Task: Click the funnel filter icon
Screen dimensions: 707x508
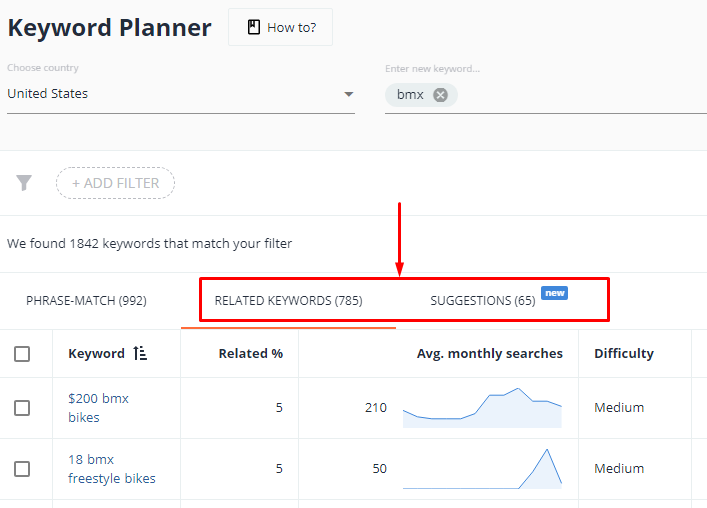Action: [24, 183]
